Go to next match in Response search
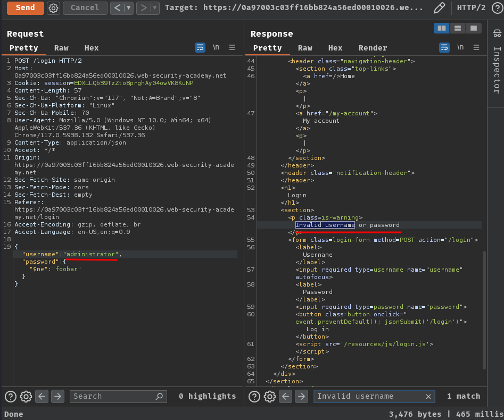This screenshot has width=504, height=420. [301, 396]
